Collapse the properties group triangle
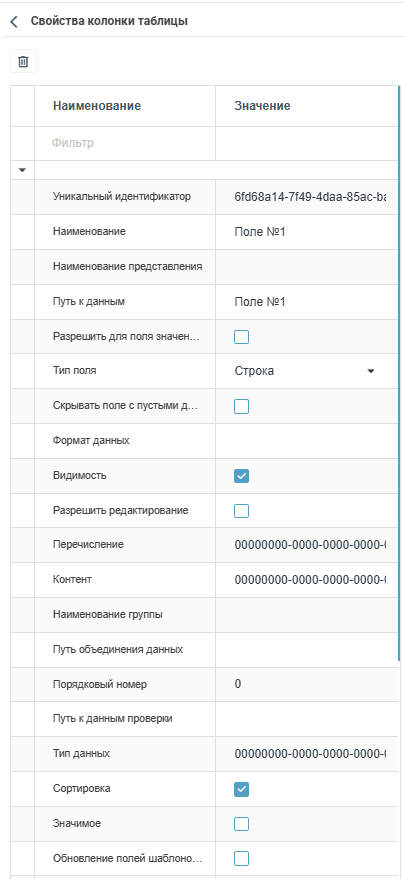Screen dimensions: 404x879 (22, 170)
